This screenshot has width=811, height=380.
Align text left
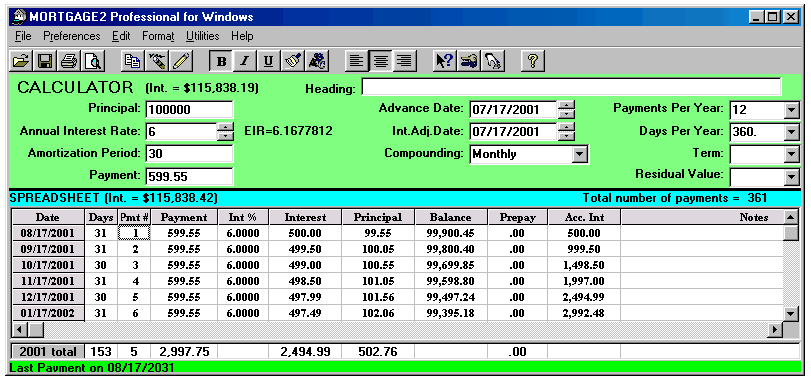(x=356, y=62)
